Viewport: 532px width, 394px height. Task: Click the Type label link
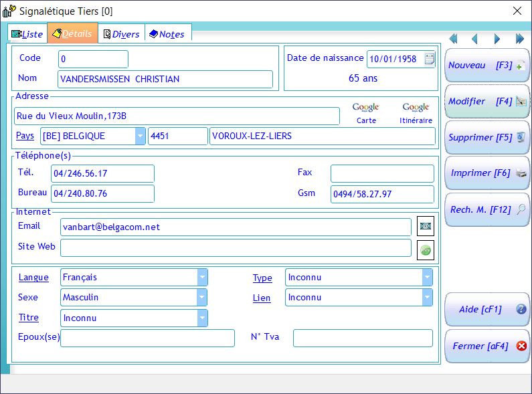click(262, 278)
